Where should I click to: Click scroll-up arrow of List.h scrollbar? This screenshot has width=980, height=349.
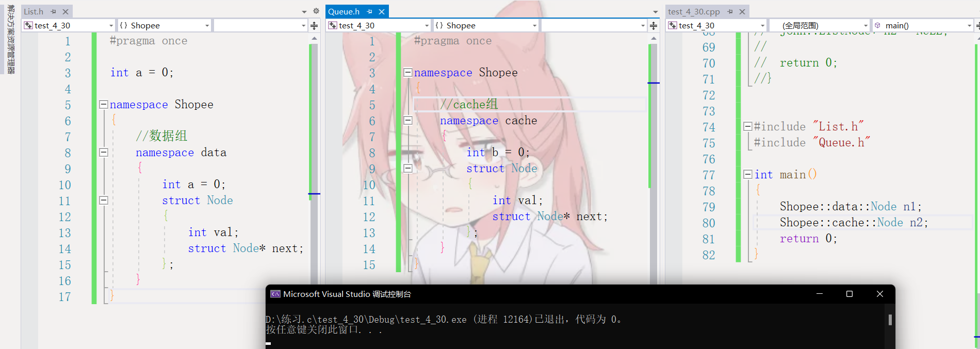[x=314, y=39]
